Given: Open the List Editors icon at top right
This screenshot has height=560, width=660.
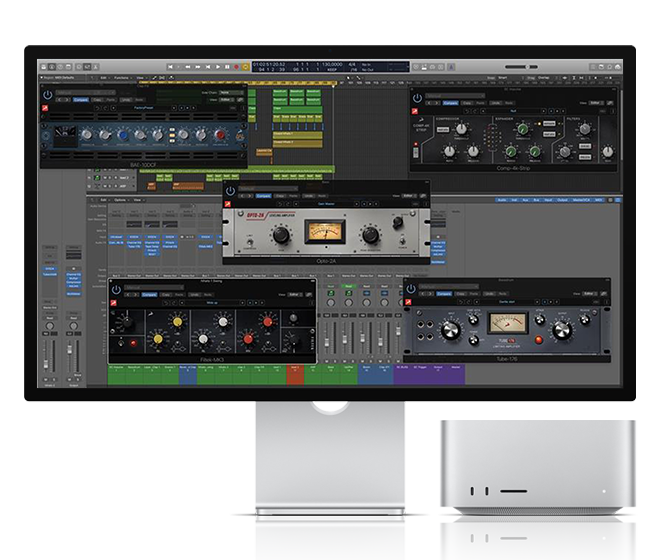Looking at the screenshot, I should [x=592, y=67].
